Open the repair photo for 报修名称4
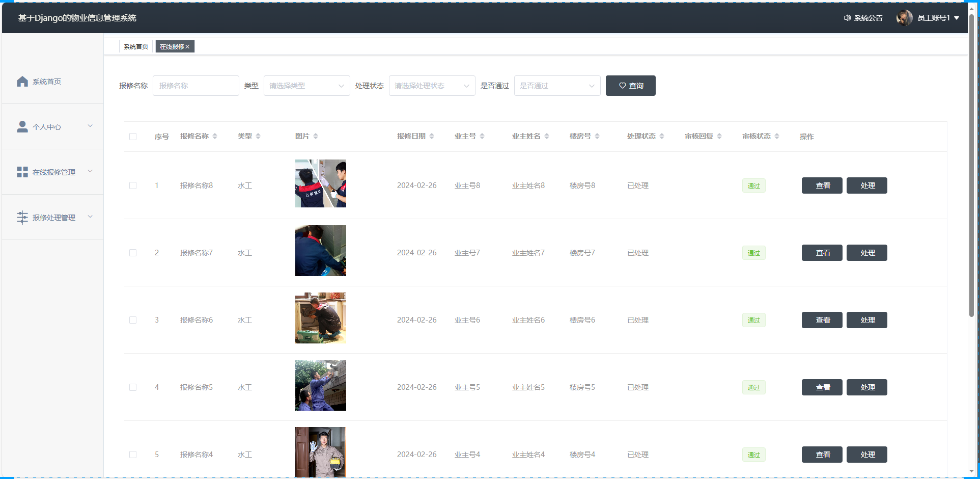This screenshot has width=980, height=479. click(x=321, y=452)
